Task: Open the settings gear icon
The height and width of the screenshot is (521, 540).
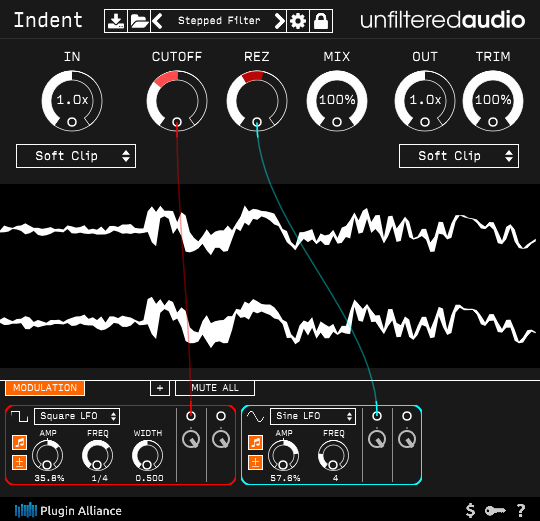Action: pyautogui.click(x=298, y=21)
